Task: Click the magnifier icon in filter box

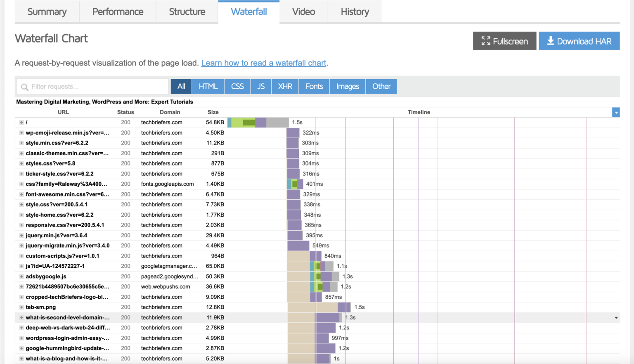Action: (x=25, y=87)
